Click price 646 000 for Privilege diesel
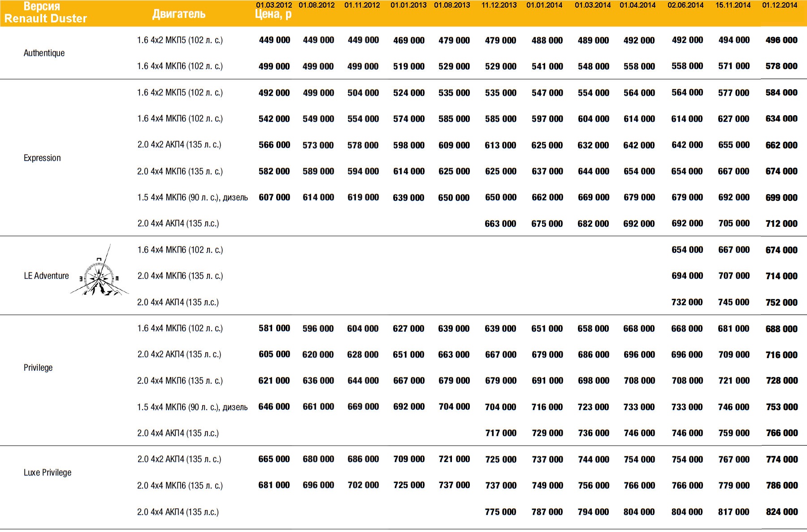807x532 pixels. point(274,407)
